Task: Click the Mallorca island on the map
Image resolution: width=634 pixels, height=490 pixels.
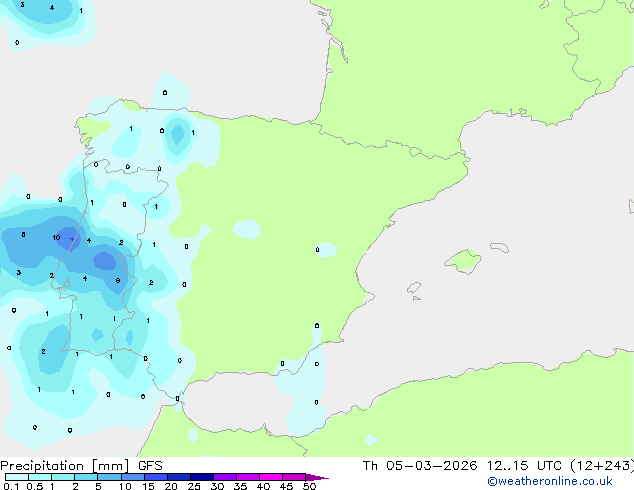Action: [x=463, y=261]
